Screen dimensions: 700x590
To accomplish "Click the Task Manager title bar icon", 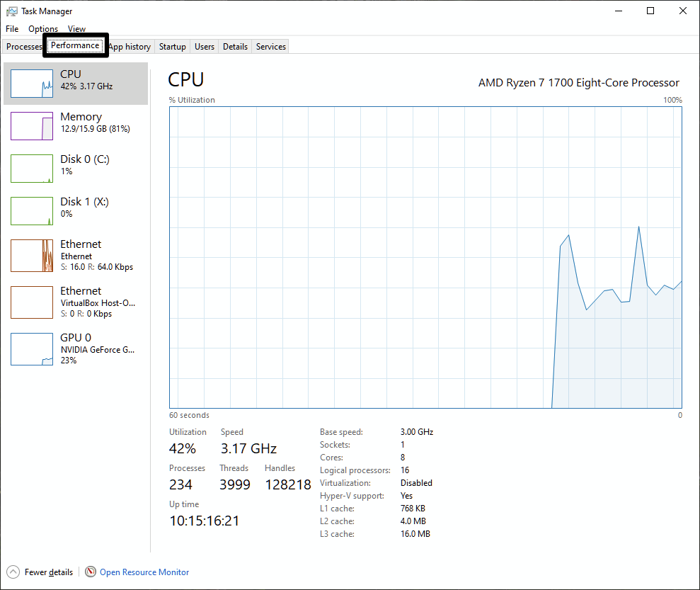I will (x=11, y=11).
